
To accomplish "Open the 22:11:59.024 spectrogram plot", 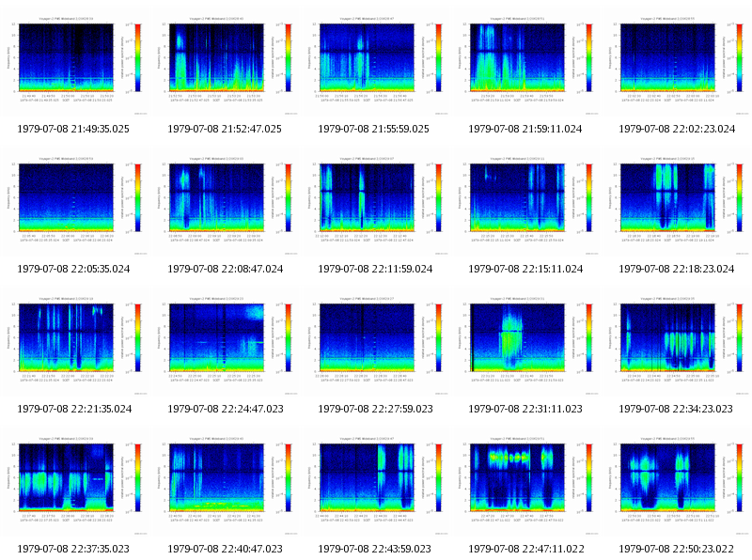I will 375,203.
